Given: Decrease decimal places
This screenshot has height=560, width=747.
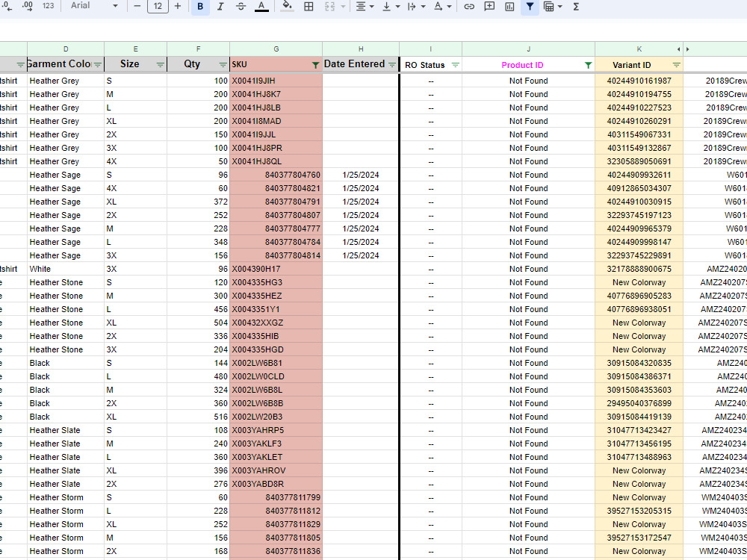Looking at the screenshot, I should (7, 6).
